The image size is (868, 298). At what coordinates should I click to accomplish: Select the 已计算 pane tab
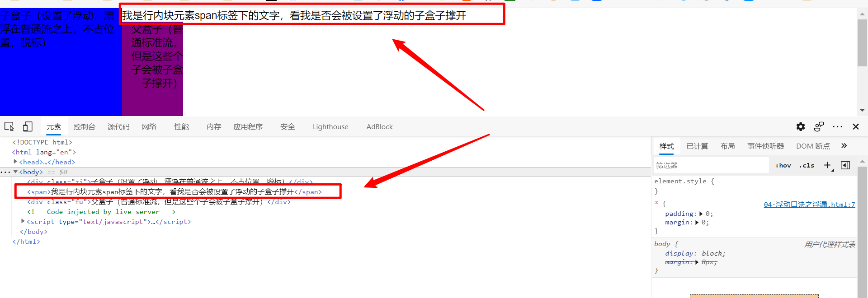[x=697, y=146]
